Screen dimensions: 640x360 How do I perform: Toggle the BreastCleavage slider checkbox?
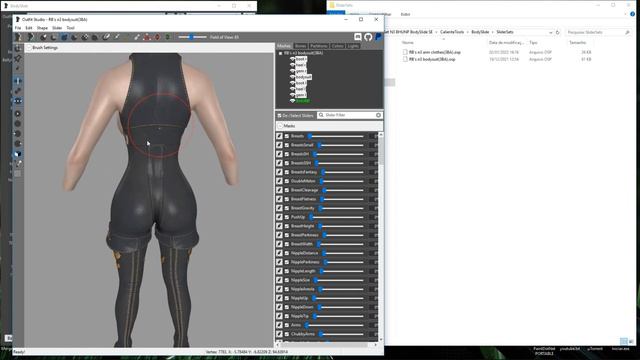(287, 190)
